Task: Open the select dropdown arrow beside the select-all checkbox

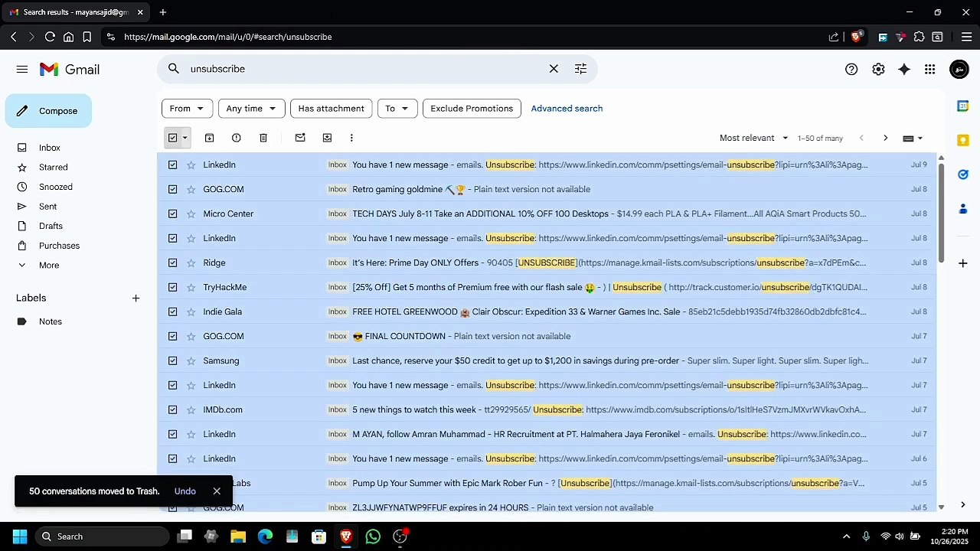Action: [x=185, y=138]
